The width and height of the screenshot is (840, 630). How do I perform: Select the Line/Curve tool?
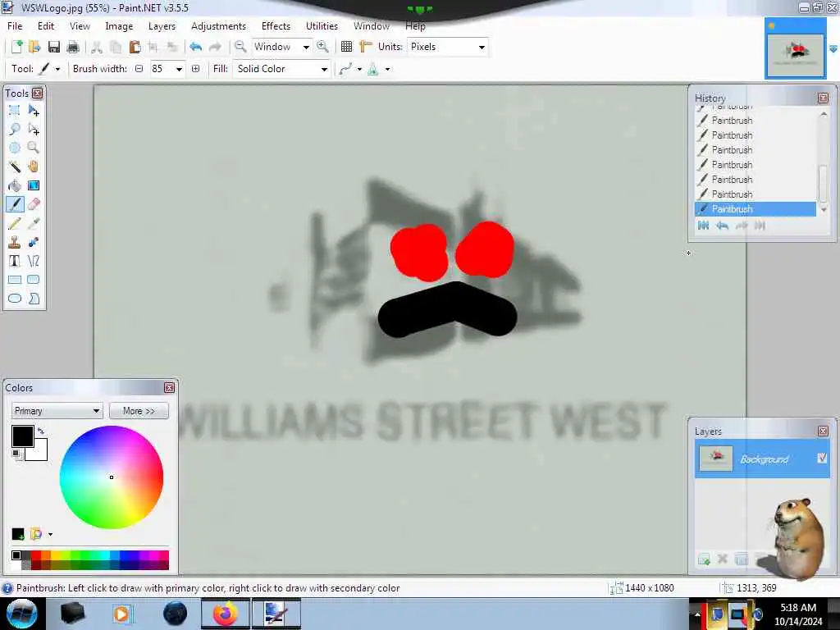click(x=33, y=261)
